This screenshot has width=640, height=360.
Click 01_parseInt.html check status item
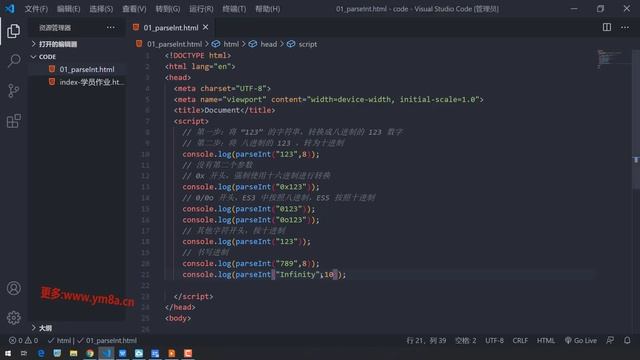click(107, 340)
